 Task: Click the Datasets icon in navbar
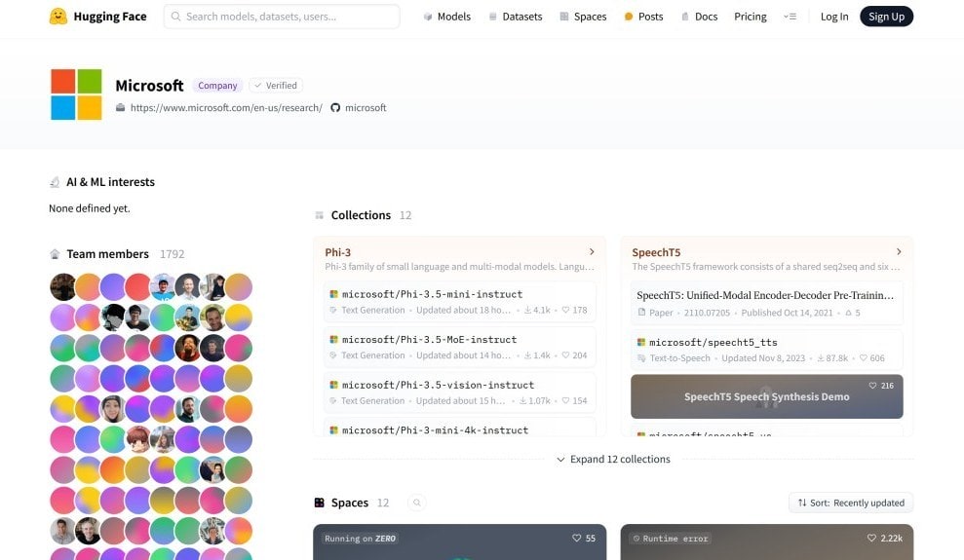pos(492,17)
